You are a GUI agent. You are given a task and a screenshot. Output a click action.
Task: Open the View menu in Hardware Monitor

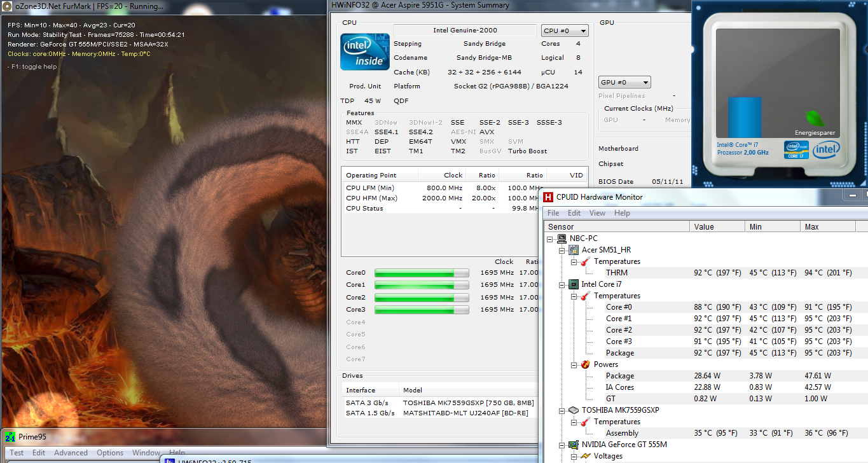coord(597,213)
